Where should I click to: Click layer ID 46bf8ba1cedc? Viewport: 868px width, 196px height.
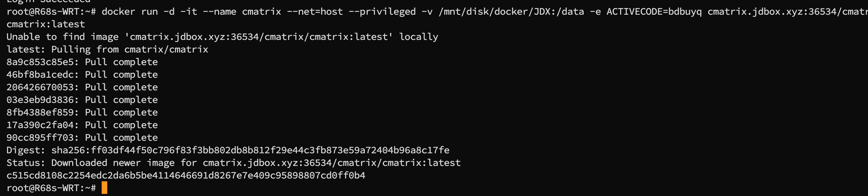click(x=40, y=75)
